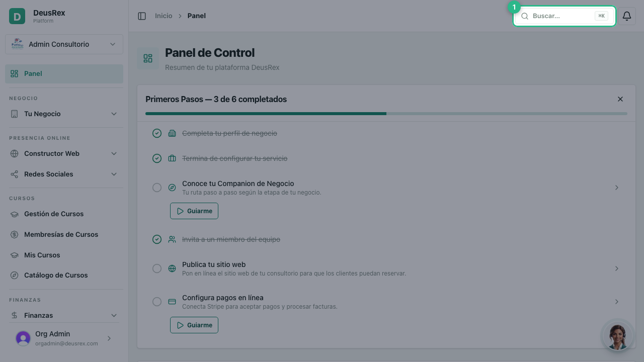Click the Admin Consultorio organization logo
This screenshot has width=644, height=362.
18,44
